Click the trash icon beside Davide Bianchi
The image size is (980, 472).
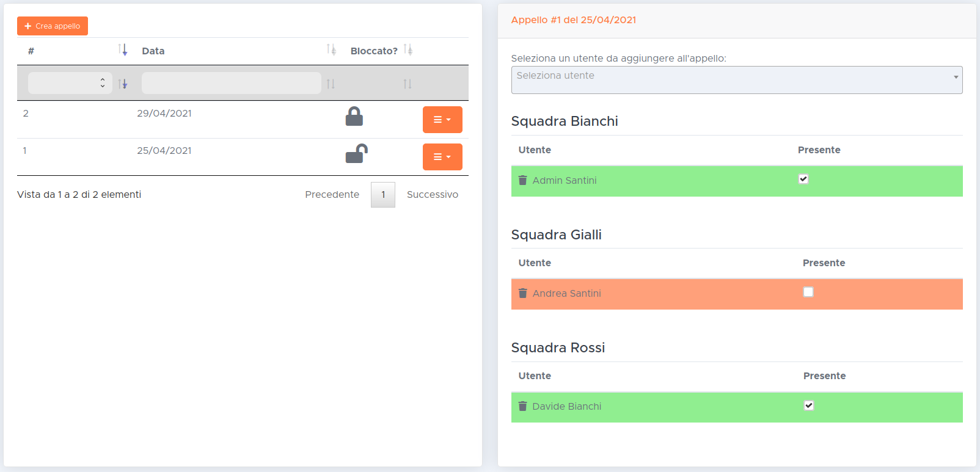(x=522, y=406)
